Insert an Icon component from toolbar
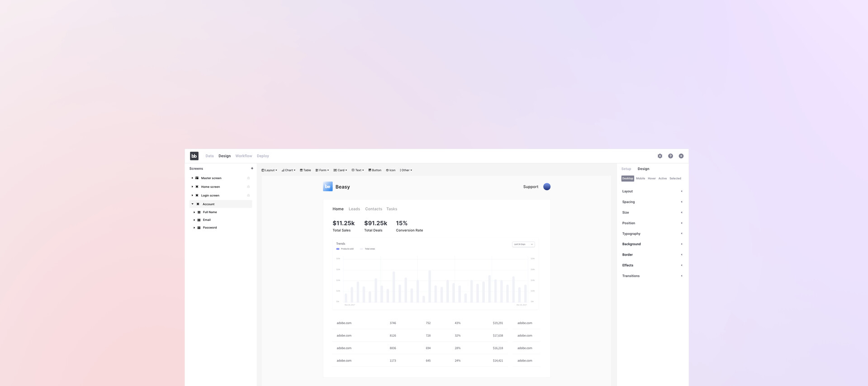 click(x=390, y=170)
